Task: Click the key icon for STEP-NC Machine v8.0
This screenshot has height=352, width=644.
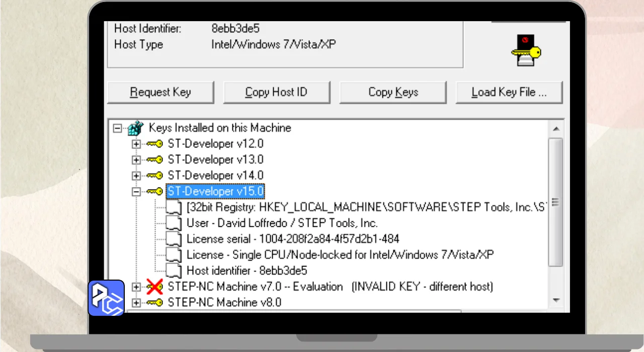Action: 154,303
